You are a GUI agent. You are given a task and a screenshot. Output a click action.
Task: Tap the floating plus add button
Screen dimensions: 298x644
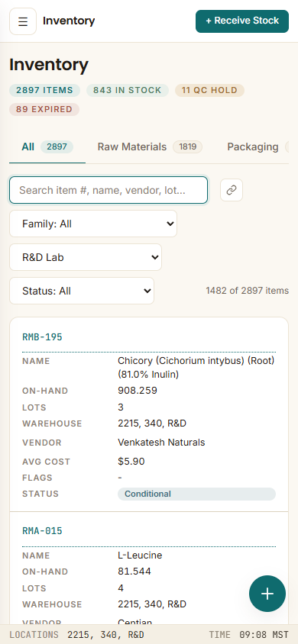click(x=267, y=594)
